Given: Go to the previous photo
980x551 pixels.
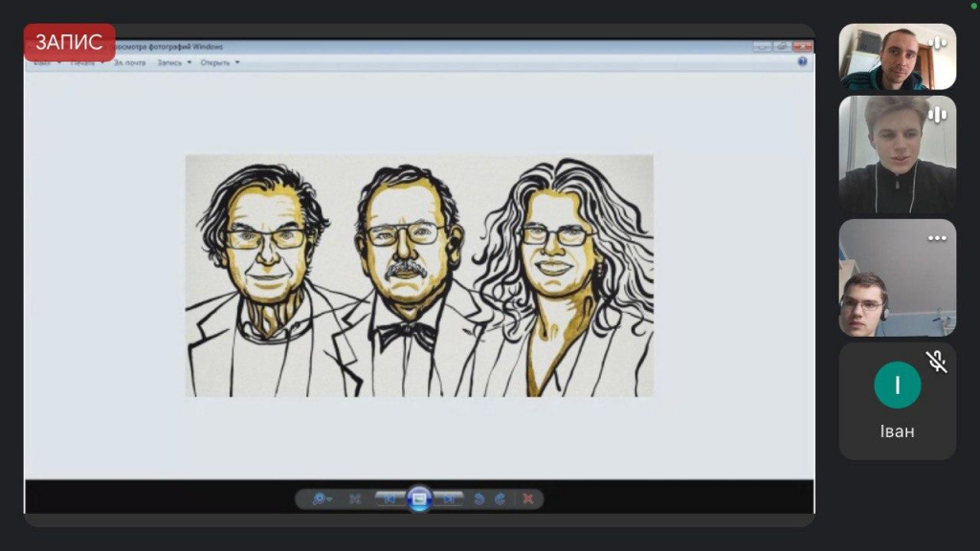Looking at the screenshot, I should click(x=390, y=498).
